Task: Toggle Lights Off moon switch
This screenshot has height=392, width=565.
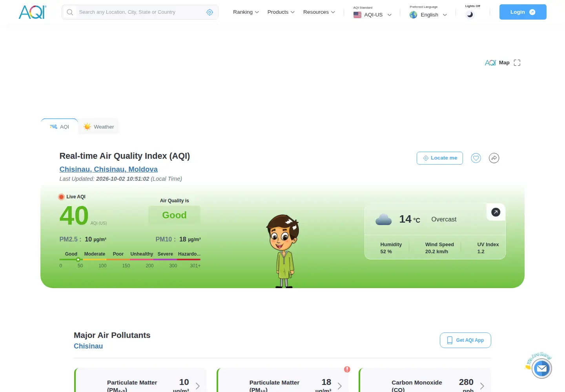Action: click(470, 15)
